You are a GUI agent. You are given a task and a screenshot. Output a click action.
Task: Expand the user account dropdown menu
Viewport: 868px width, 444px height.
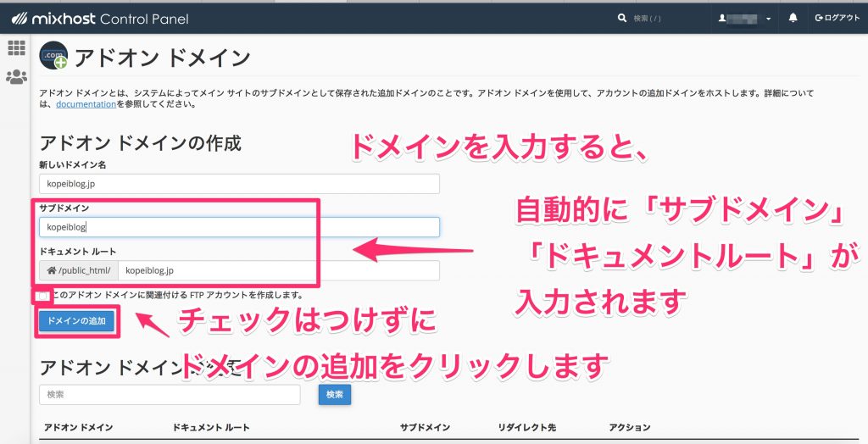click(745, 18)
